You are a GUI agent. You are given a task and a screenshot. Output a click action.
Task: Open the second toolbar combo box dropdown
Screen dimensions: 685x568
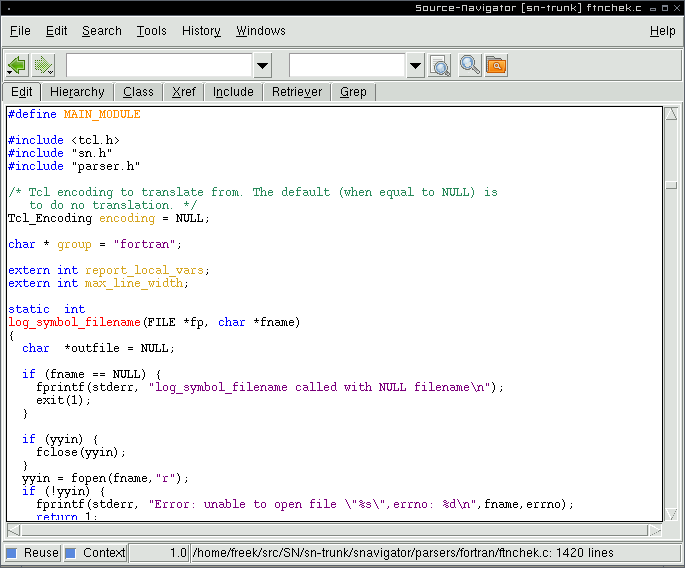point(416,66)
